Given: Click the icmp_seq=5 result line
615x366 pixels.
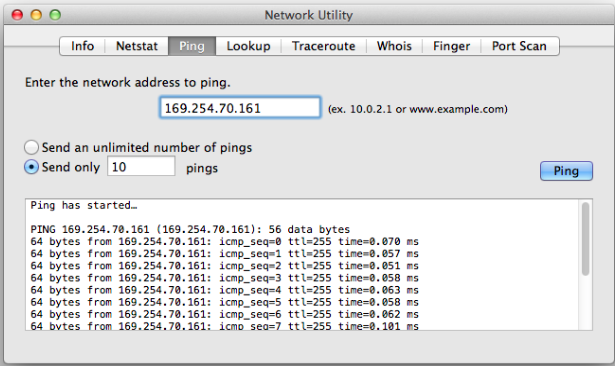Looking at the screenshot, I should 224,302.
